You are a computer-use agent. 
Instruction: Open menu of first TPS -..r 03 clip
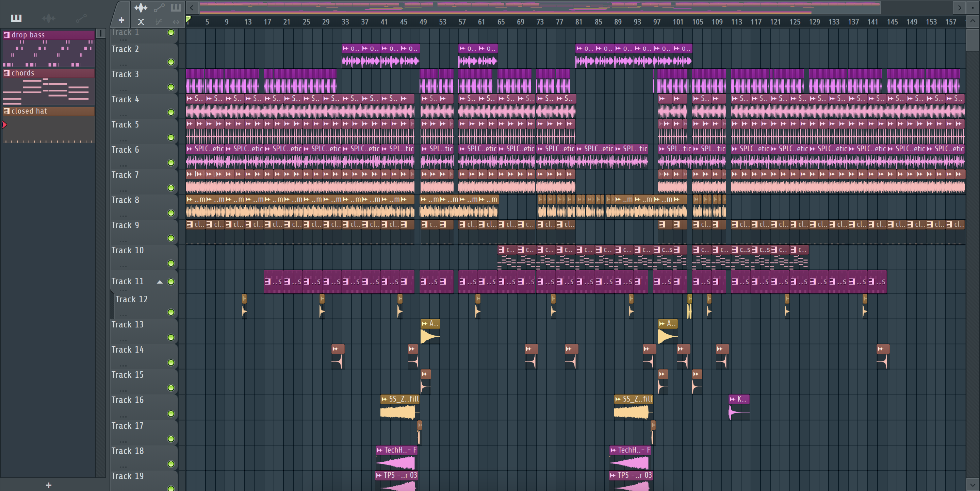click(379, 475)
